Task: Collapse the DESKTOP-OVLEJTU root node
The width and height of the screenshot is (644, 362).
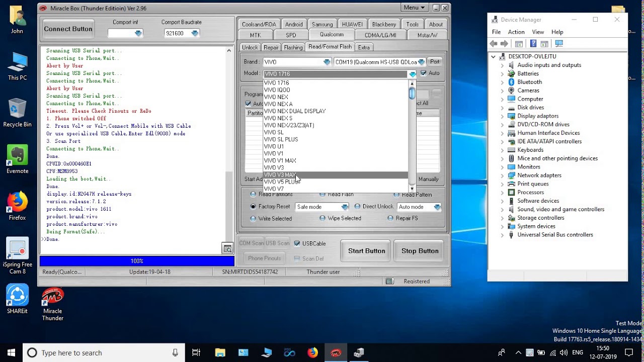Action: click(493, 56)
